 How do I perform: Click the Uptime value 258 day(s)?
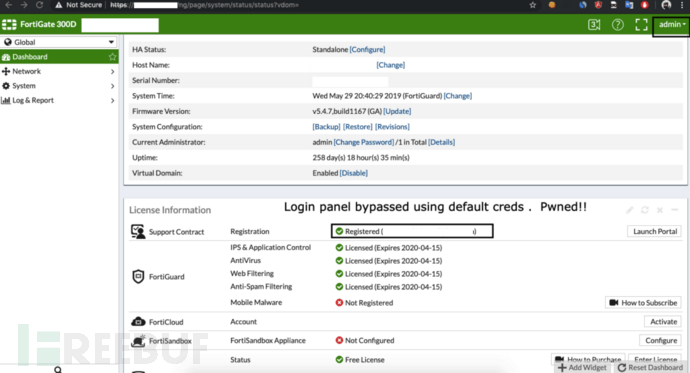click(361, 157)
